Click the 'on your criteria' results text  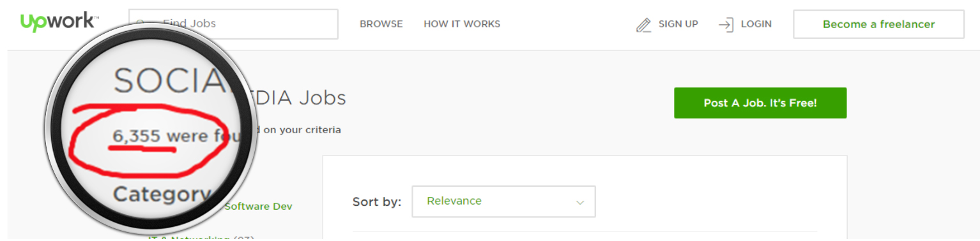coord(302,130)
